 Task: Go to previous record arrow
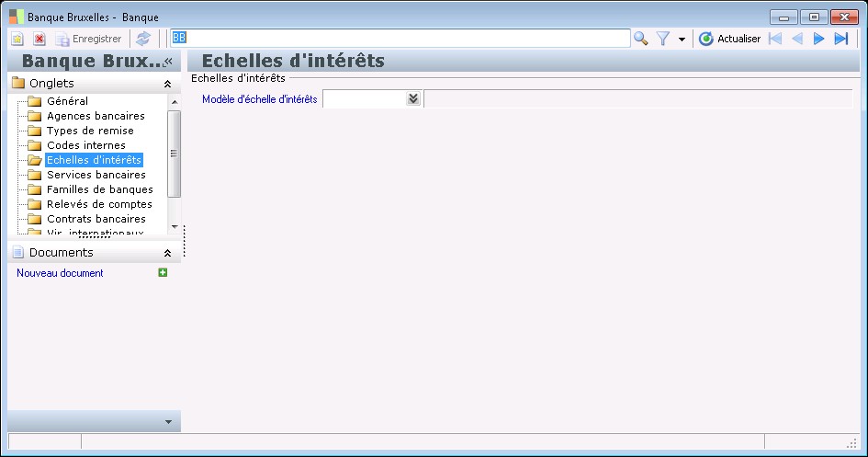[797, 39]
